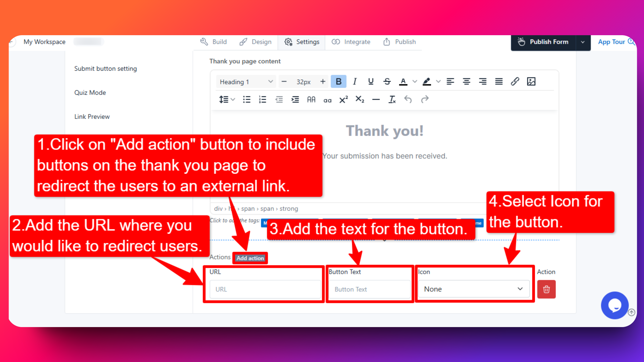Apply subscript formatting
This screenshot has width=644, height=362.
(x=360, y=100)
